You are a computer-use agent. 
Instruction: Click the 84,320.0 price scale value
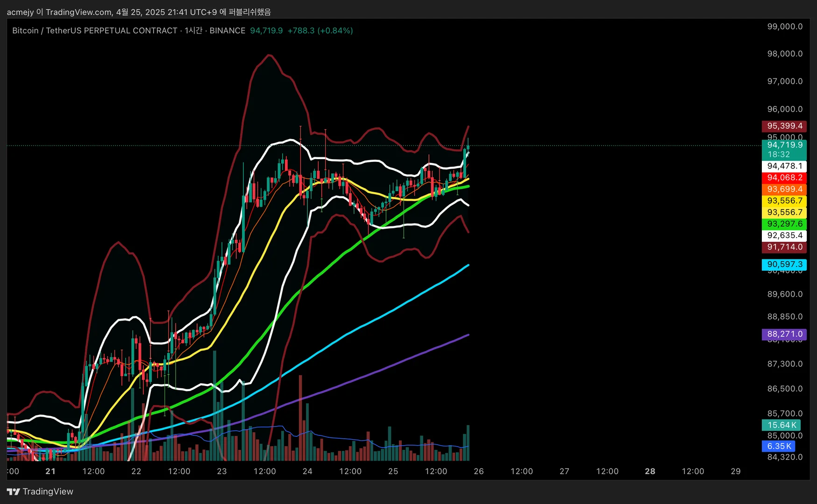pyautogui.click(x=785, y=457)
